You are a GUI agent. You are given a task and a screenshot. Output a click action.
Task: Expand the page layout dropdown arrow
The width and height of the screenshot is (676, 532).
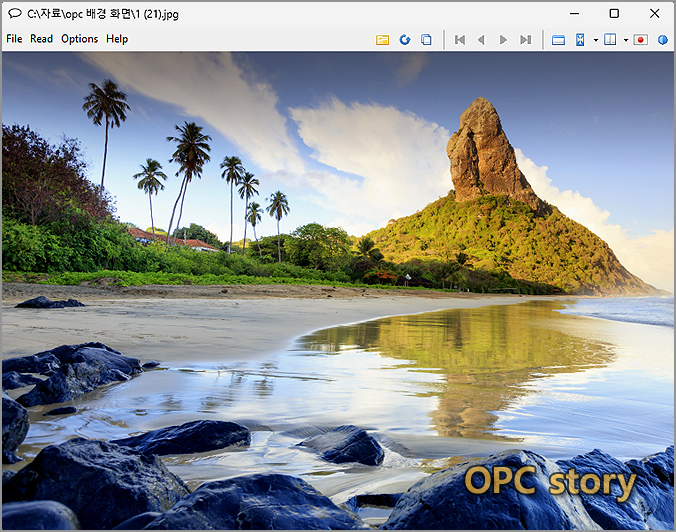point(626,40)
